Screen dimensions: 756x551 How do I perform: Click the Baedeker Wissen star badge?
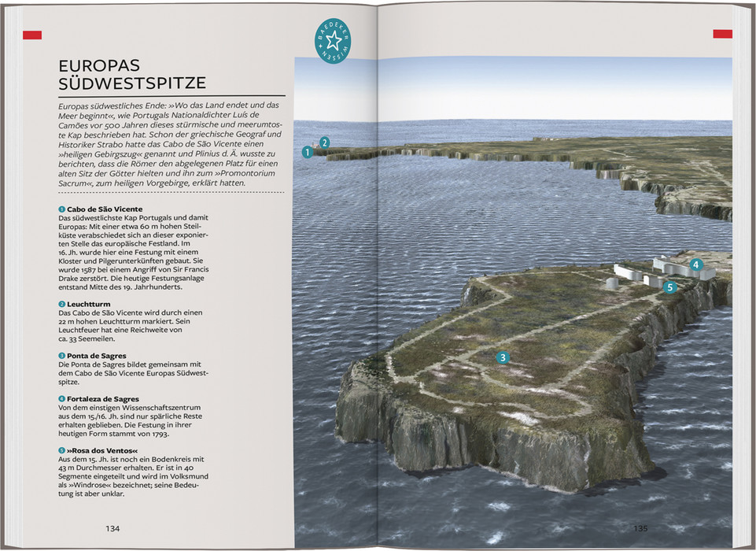tap(333, 41)
